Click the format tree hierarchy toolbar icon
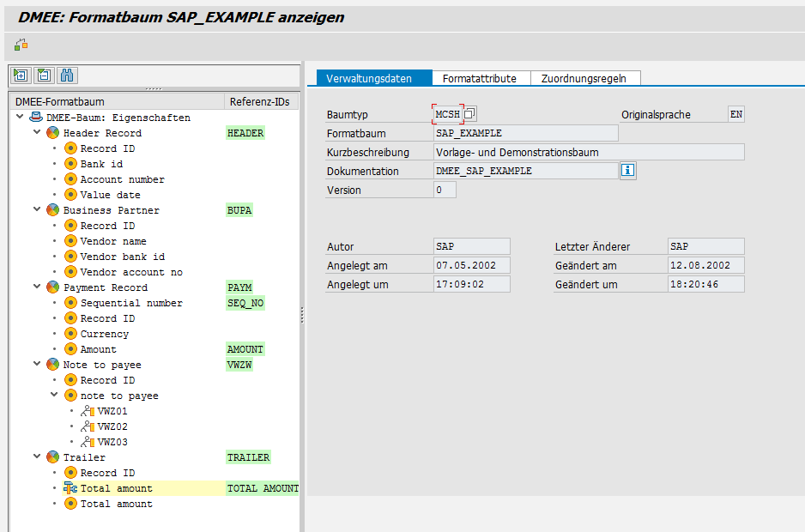The image size is (805, 532). [x=21, y=44]
